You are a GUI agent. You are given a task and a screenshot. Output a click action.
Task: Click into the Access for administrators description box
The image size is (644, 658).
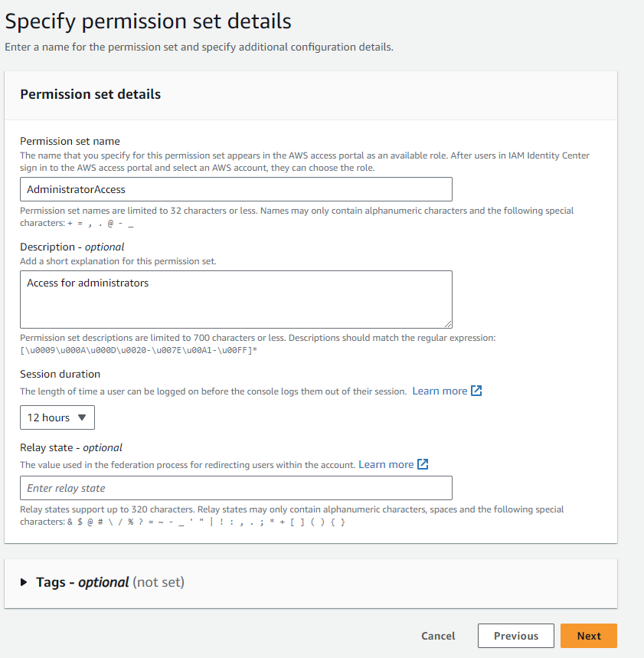coord(236,299)
